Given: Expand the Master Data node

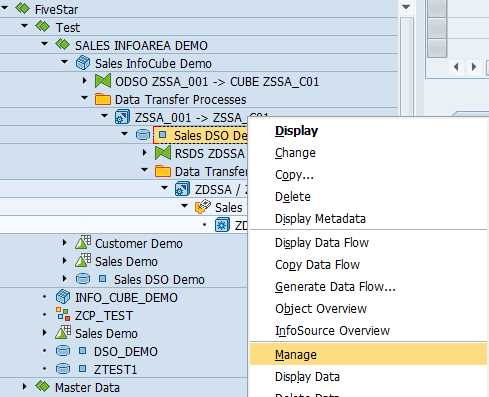Looking at the screenshot, I should (x=24, y=386).
